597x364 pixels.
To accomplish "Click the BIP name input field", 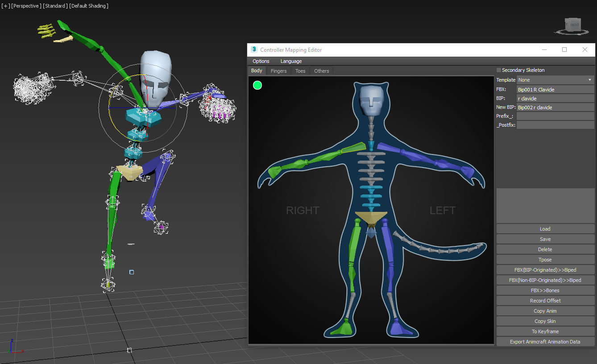I will click(555, 99).
